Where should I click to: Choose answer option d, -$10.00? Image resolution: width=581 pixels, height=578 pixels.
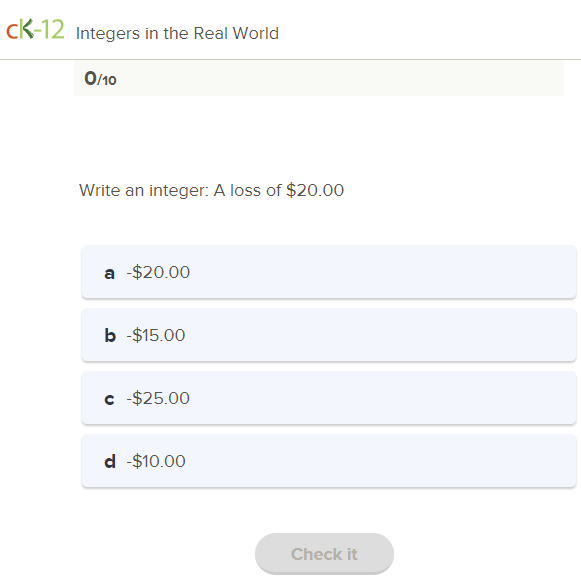point(329,461)
